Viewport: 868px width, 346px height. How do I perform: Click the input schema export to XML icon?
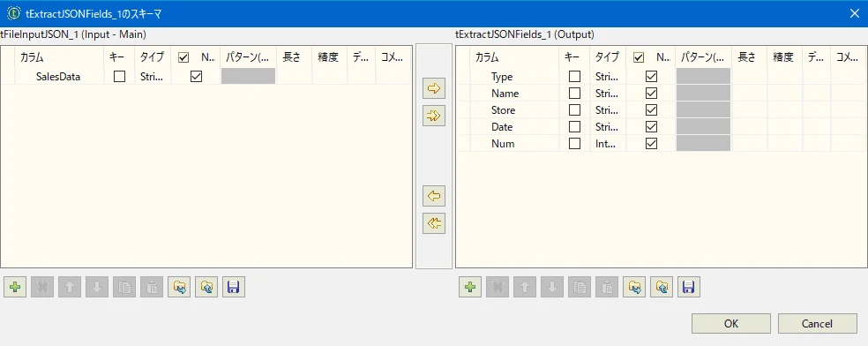206,288
